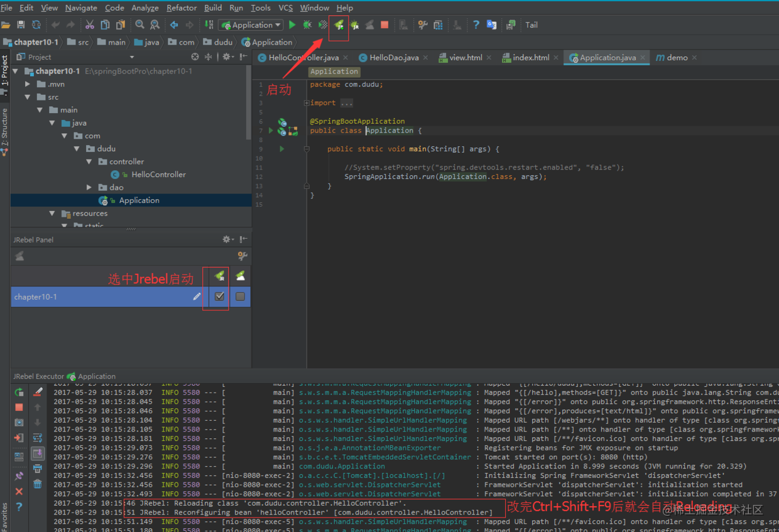
Task: Collapse the chapter10-1 root tree node
Action: pyautogui.click(x=15, y=71)
